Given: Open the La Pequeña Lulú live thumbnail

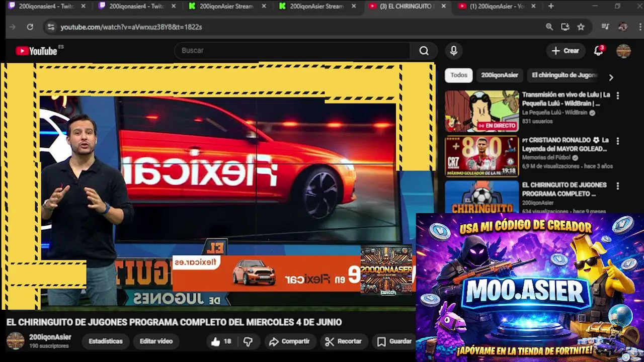Looking at the screenshot, I should tap(481, 111).
